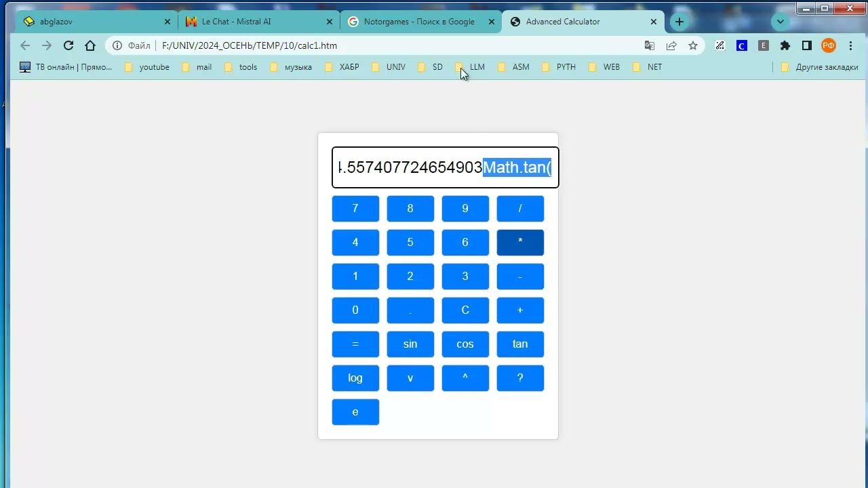Close the abglazov tab
Viewport: 868px width, 488px height.
coord(167,22)
